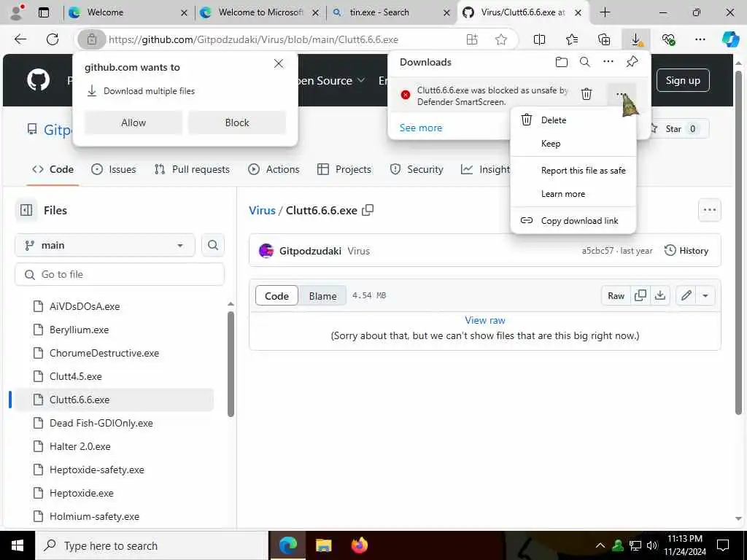The image size is (747, 560).
Task: Open the Windows Start menu
Action: coord(18,545)
